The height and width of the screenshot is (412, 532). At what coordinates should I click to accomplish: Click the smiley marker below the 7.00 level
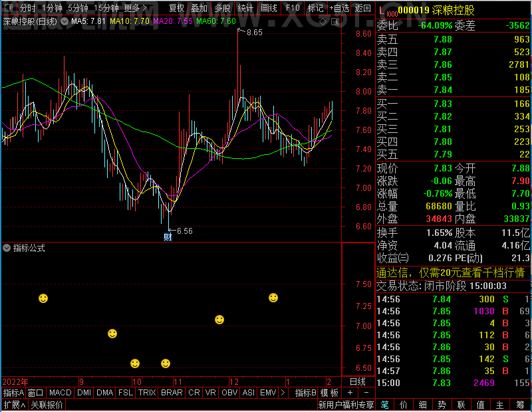(112, 334)
